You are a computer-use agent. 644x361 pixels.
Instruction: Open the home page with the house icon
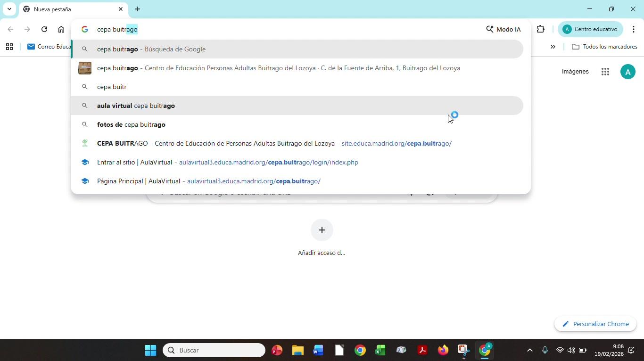61,29
